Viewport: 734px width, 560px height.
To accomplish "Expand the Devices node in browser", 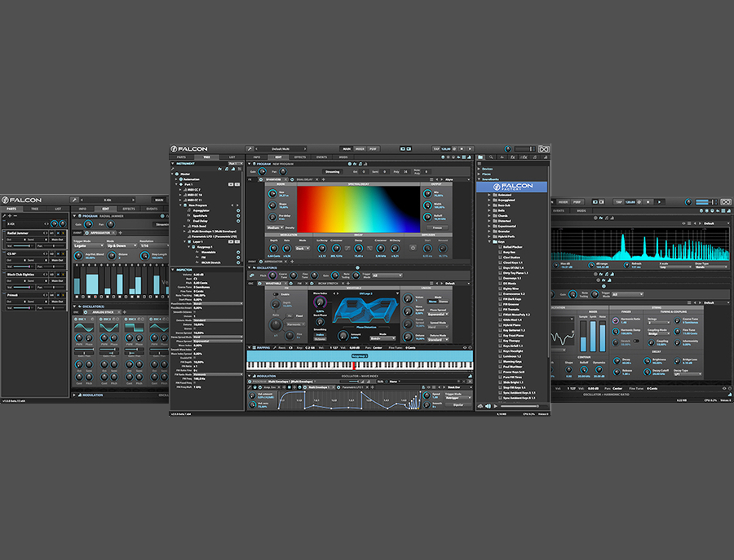I will (479, 169).
